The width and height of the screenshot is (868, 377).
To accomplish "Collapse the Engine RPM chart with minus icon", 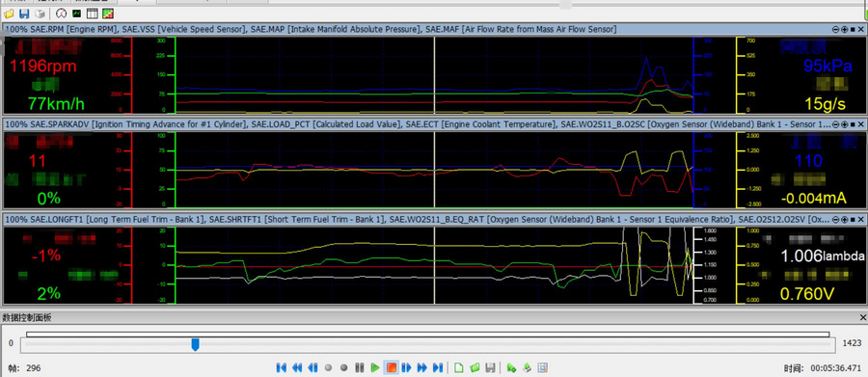I will pyautogui.click(x=835, y=29).
